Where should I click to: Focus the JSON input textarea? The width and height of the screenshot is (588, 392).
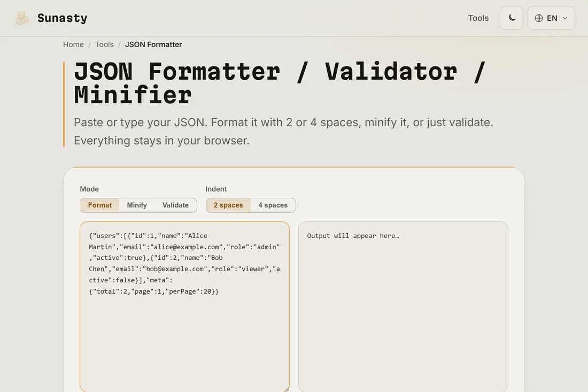[184, 307]
